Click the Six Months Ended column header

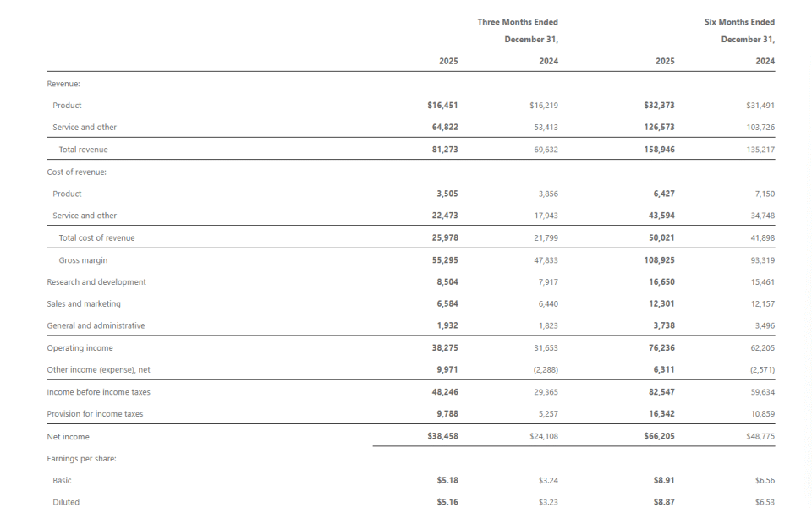739,22
